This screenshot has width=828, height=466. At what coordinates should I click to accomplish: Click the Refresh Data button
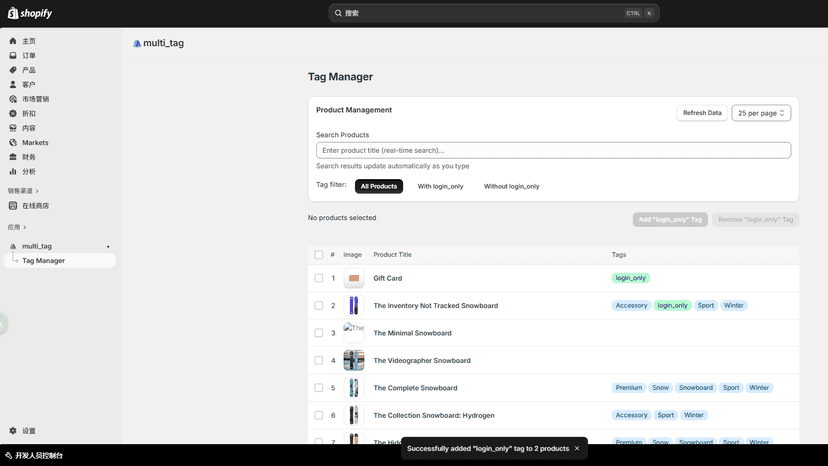(702, 113)
